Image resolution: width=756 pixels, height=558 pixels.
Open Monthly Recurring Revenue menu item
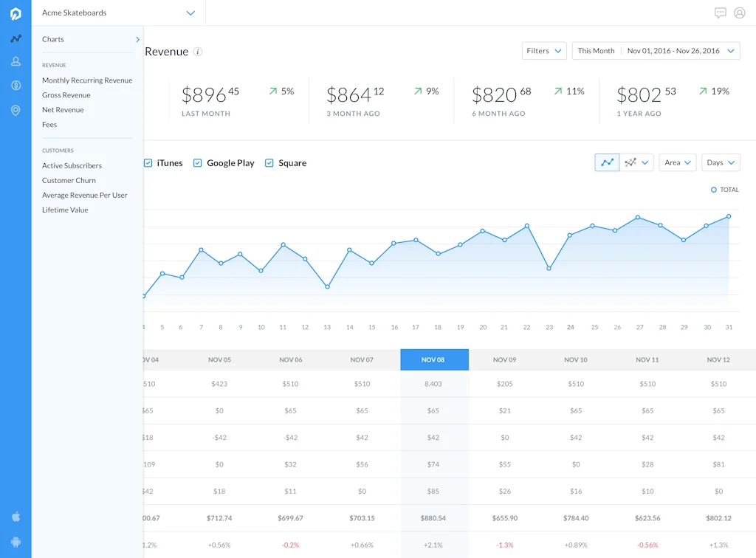(87, 80)
